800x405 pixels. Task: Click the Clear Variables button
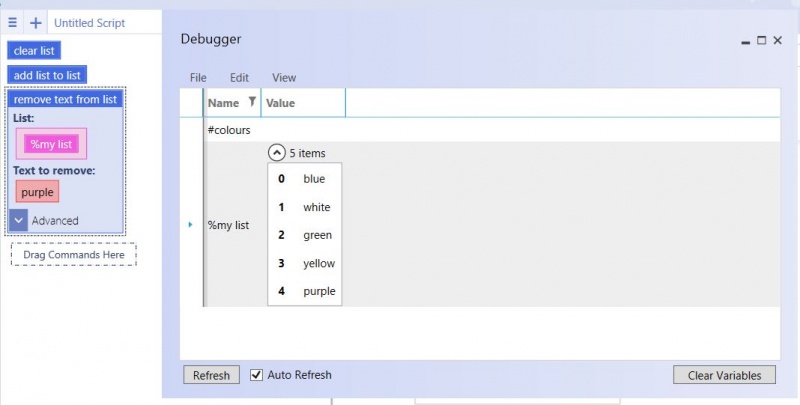pyautogui.click(x=724, y=375)
